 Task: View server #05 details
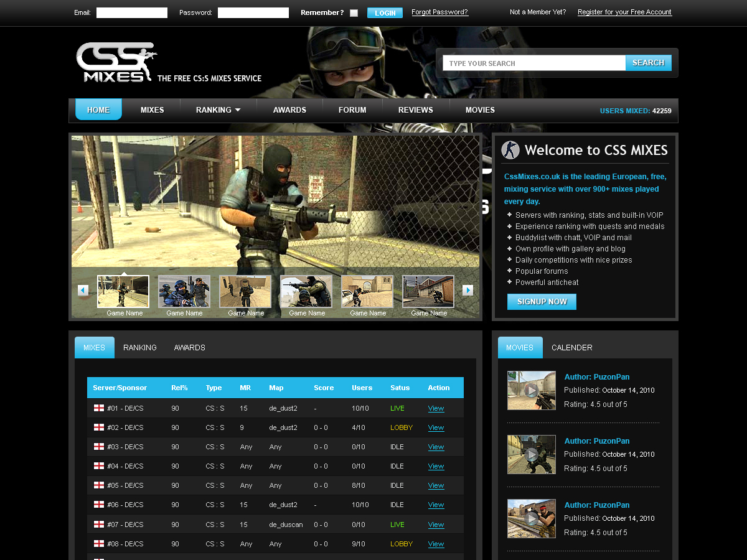coord(436,486)
